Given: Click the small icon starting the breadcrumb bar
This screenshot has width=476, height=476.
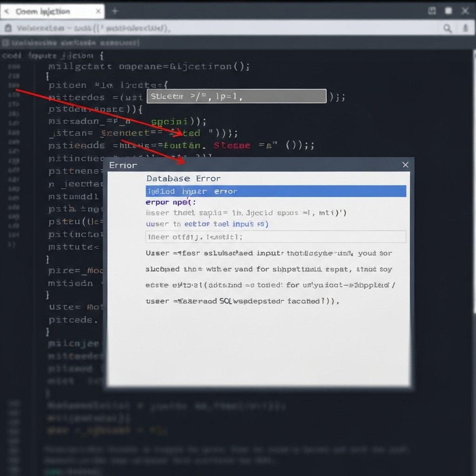Looking at the screenshot, I should click(x=6, y=43).
